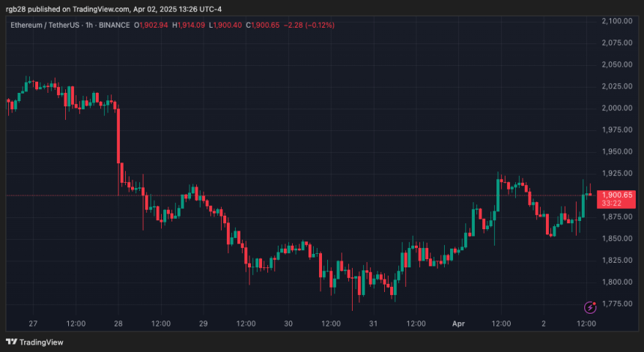The width and height of the screenshot is (644, 352).
Task: Click the 2,025.00 price axis label
Action: tap(618, 87)
